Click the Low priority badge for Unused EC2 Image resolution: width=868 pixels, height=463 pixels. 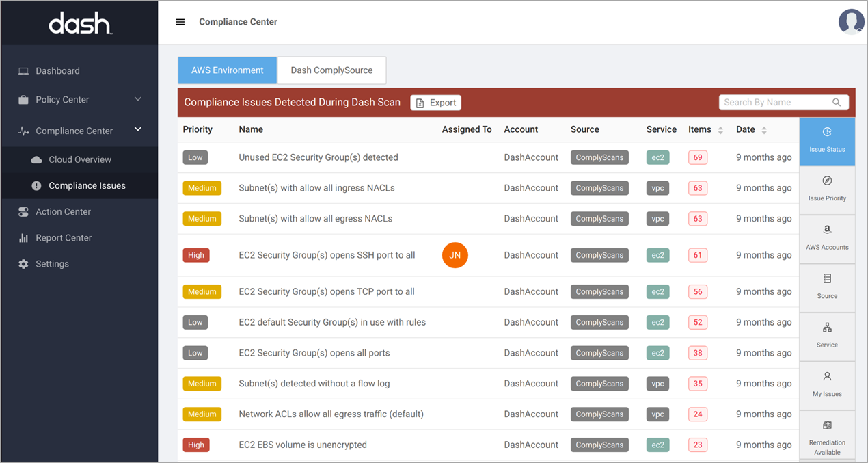pos(195,157)
